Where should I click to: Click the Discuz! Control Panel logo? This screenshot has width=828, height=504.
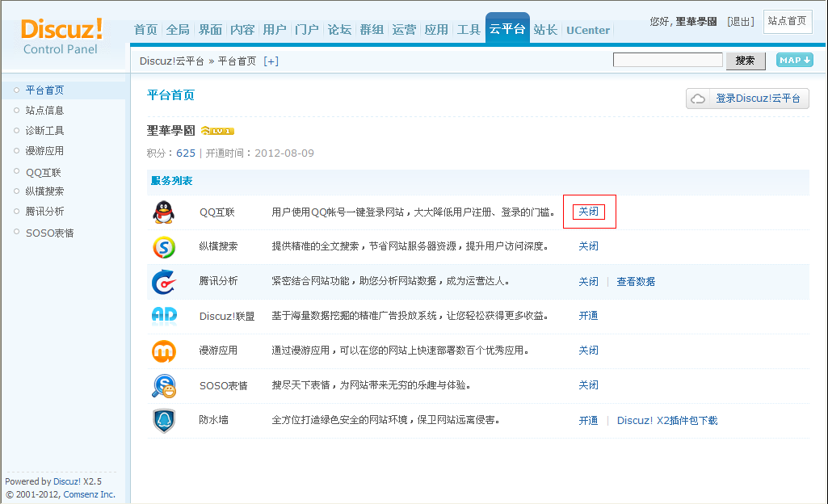[x=61, y=36]
